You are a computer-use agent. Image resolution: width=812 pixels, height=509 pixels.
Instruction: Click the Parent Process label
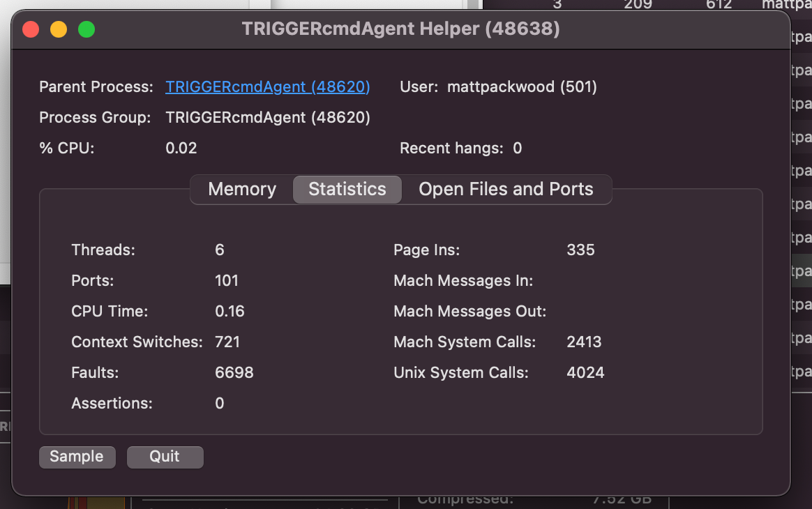96,86
